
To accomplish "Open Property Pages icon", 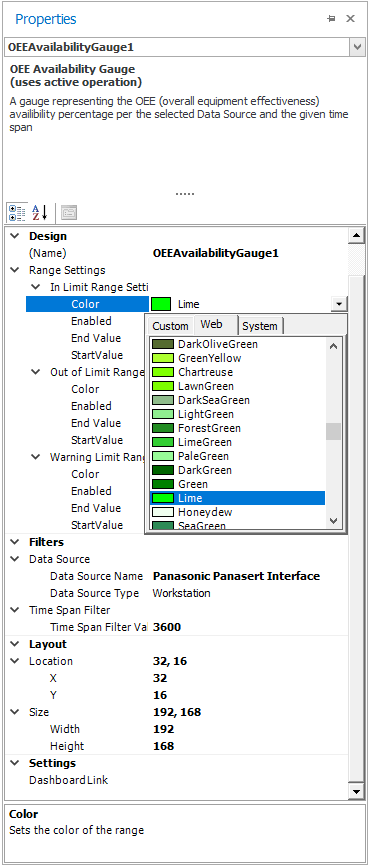I will (x=69, y=212).
